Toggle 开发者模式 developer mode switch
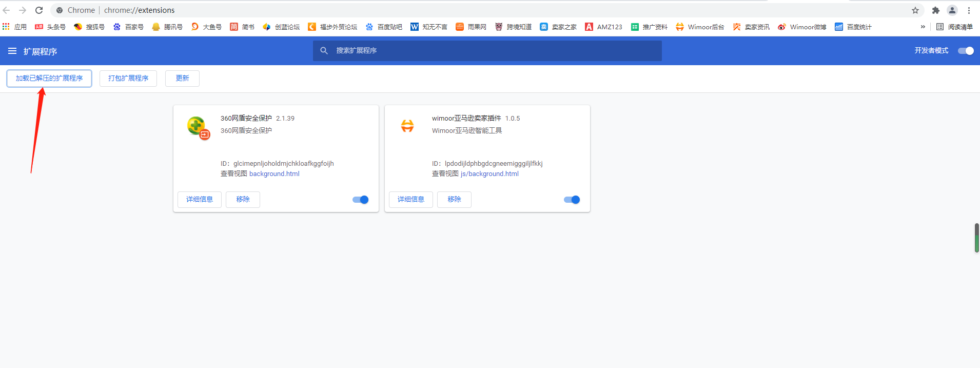 966,51
